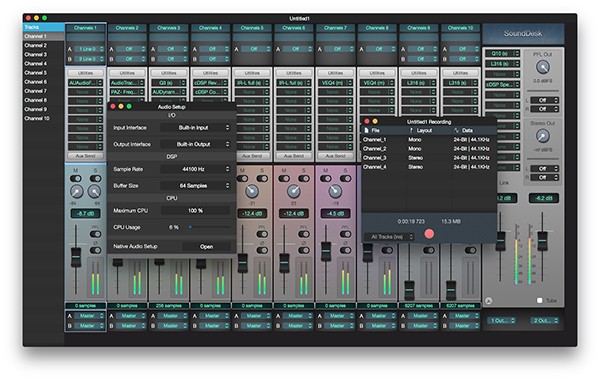Click the recording time 0:00:19.723

tap(411, 222)
